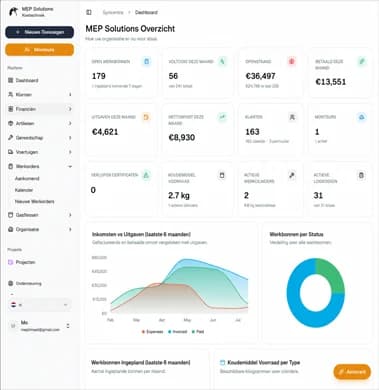The width and height of the screenshot is (379, 390).
Task: Open the Mo user account menu arrows
Action: pyautogui.click(x=68, y=326)
